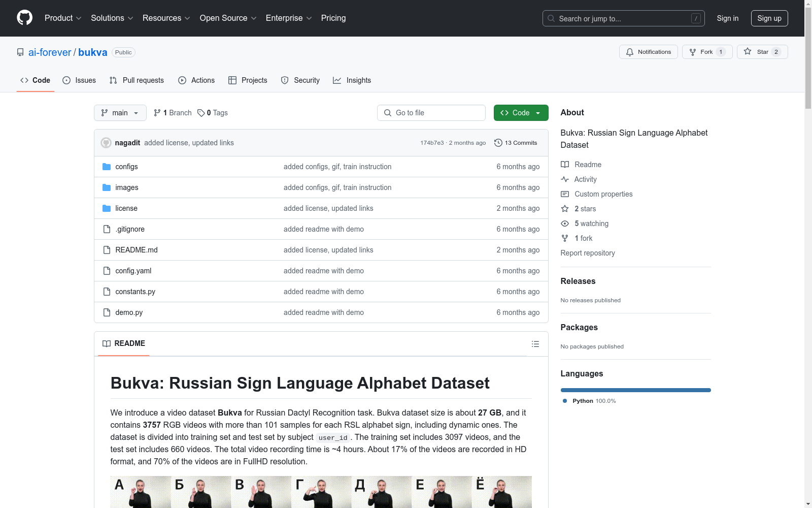The width and height of the screenshot is (812, 508).
Task: Click the search magnifier icon in header
Action: pos(551,18)
